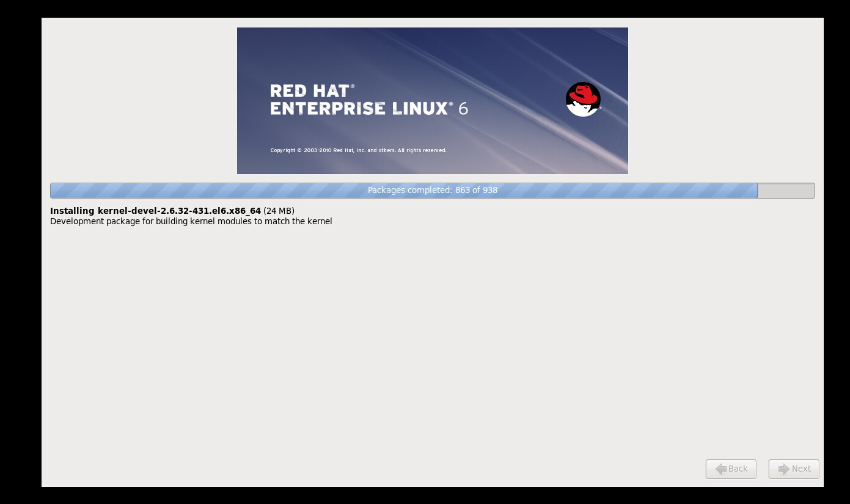Viewport: 850px width, 504px height.
Task: Click the kernel modules development package description
Action: 191,221
